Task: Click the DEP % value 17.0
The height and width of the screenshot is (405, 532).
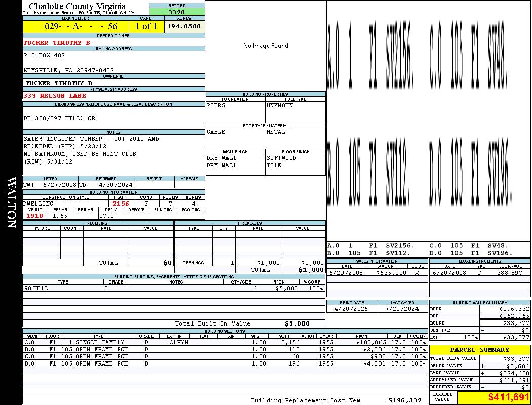Action: tap(106, 216)
